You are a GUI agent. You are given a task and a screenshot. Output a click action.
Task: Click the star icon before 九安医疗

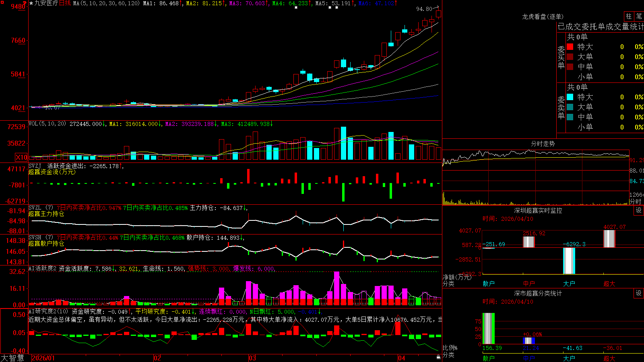tap(31, 3)
